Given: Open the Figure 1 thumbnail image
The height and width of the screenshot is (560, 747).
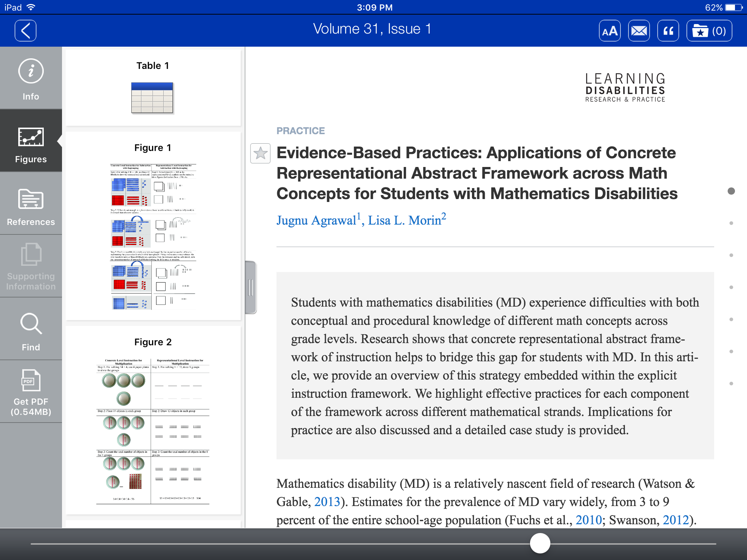Looking at the screenshot, I should 153,236.
